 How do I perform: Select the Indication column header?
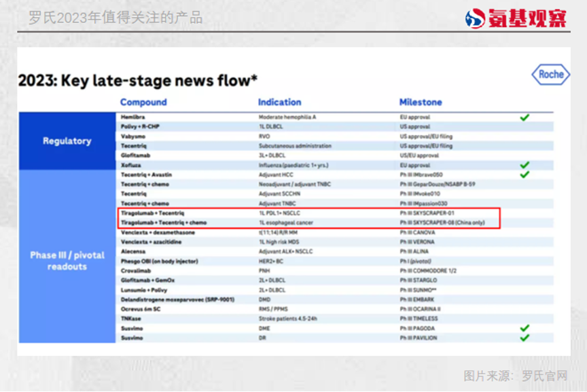[279, 102]
